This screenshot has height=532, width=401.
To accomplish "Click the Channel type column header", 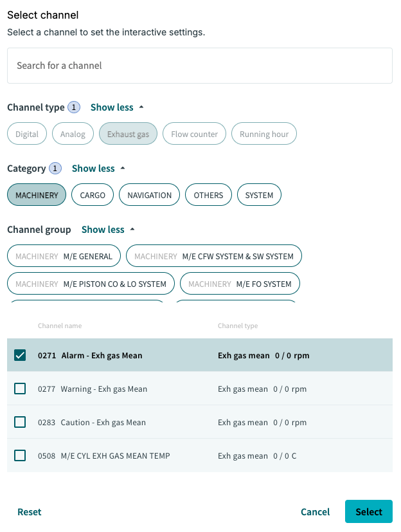I will 238,326.
